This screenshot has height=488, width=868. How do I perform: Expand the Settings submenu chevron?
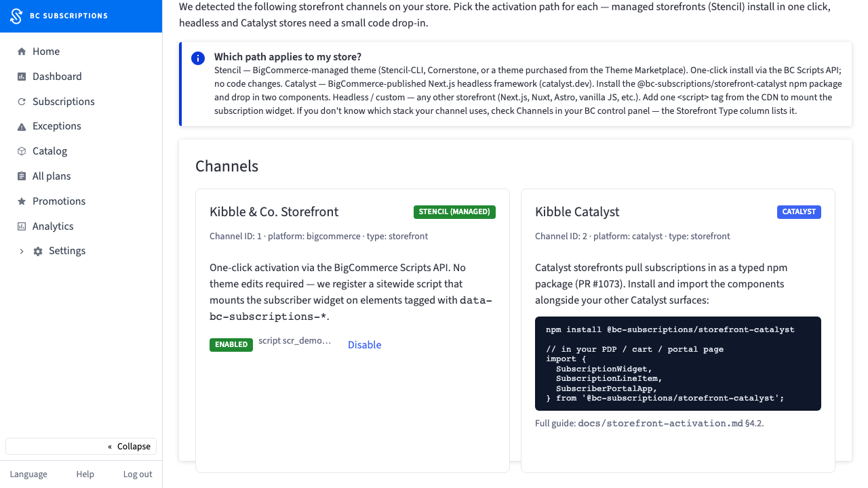click(x=22, y=251)
